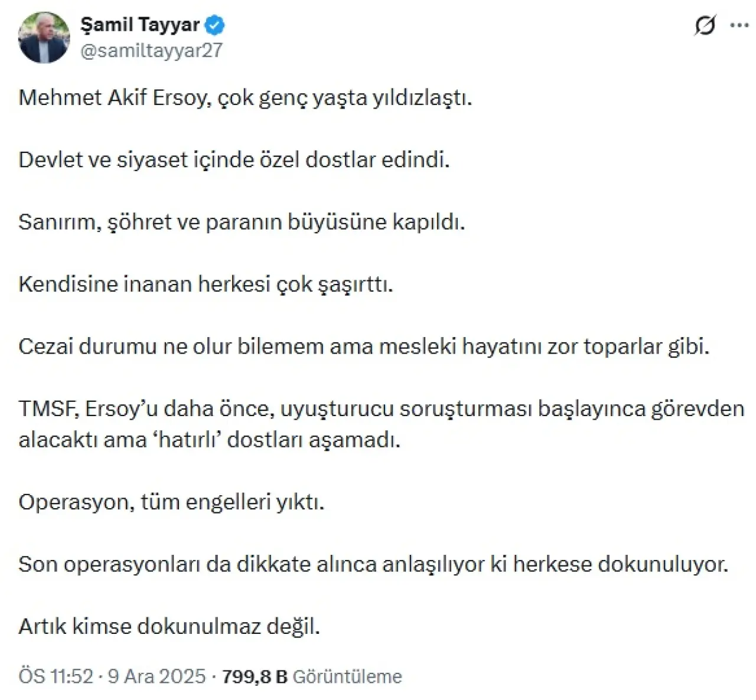Viewport: 756px width, 700px height.
Task: Click the line starting 'Sanırım, şöhret'
Action: [242, 222]
